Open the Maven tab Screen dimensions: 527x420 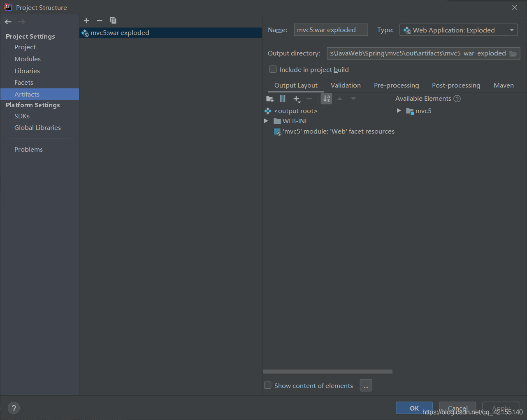pos(504,85)
